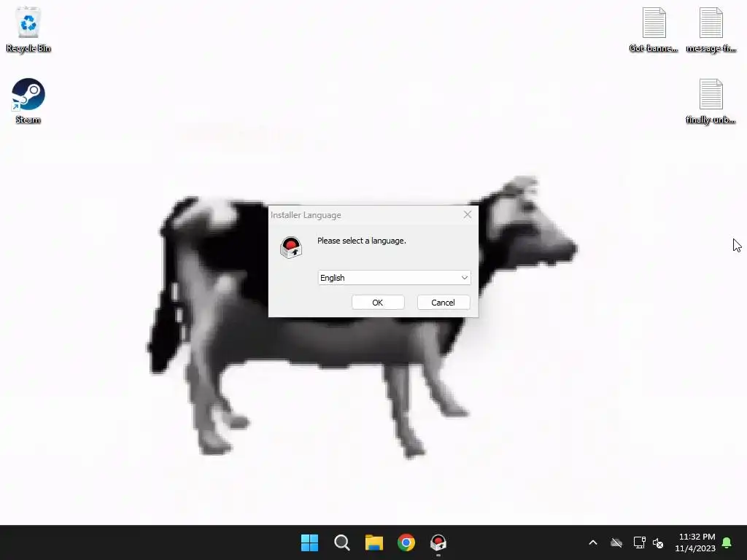Cancel the Installer Language dialog
The image size is (747, 560).
click(443, 303)
